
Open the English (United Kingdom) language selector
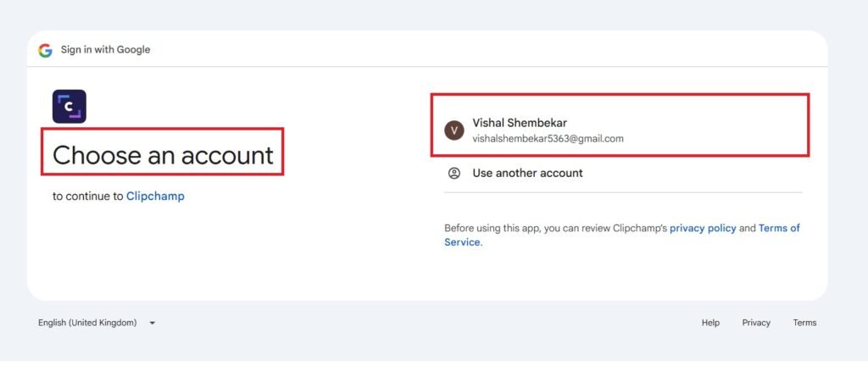(x=88, y=323)
